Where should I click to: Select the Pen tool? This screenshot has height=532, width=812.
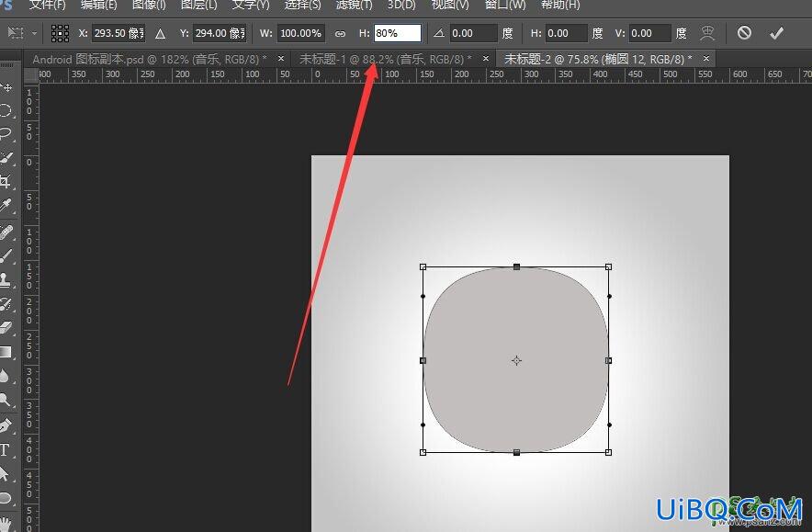click(x=6, y=425)
